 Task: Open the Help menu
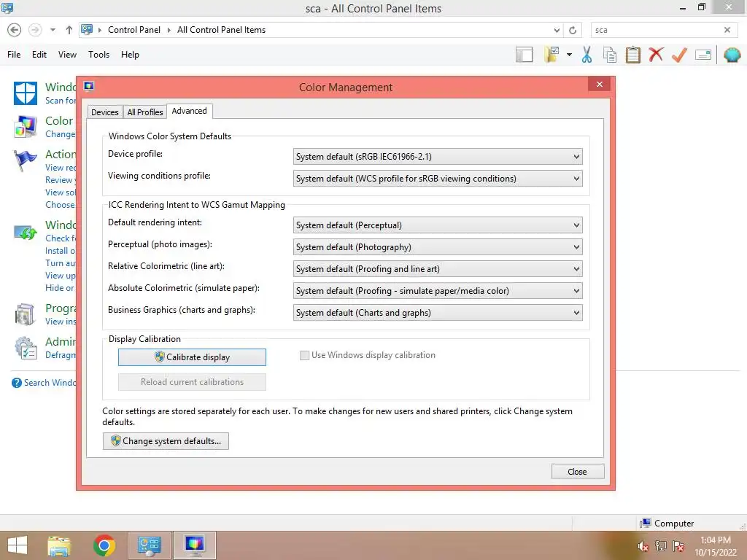click(x=130, y=54)
